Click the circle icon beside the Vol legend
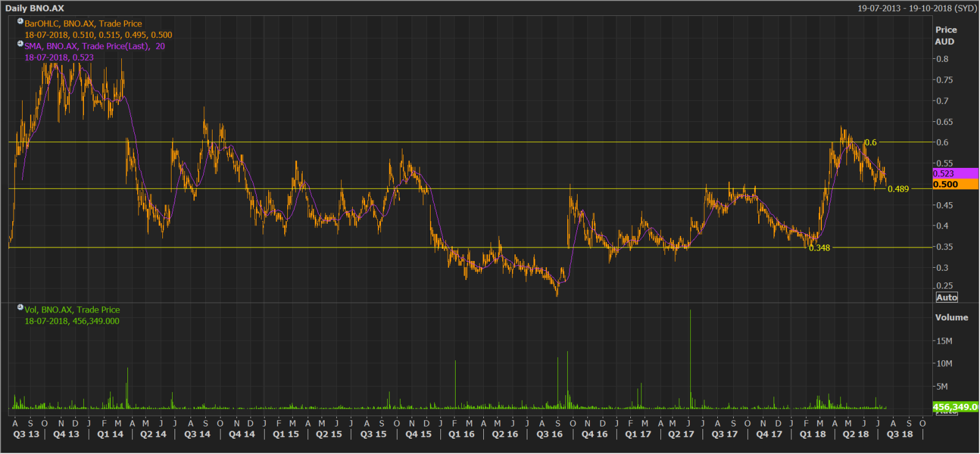This screenshot has height=454, width=980. click(20, 308)
